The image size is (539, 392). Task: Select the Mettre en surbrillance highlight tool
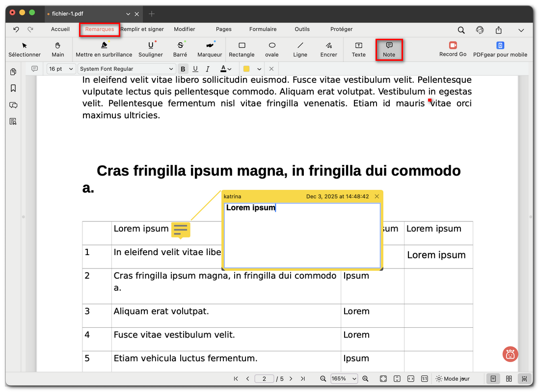[x=104, y=49]
